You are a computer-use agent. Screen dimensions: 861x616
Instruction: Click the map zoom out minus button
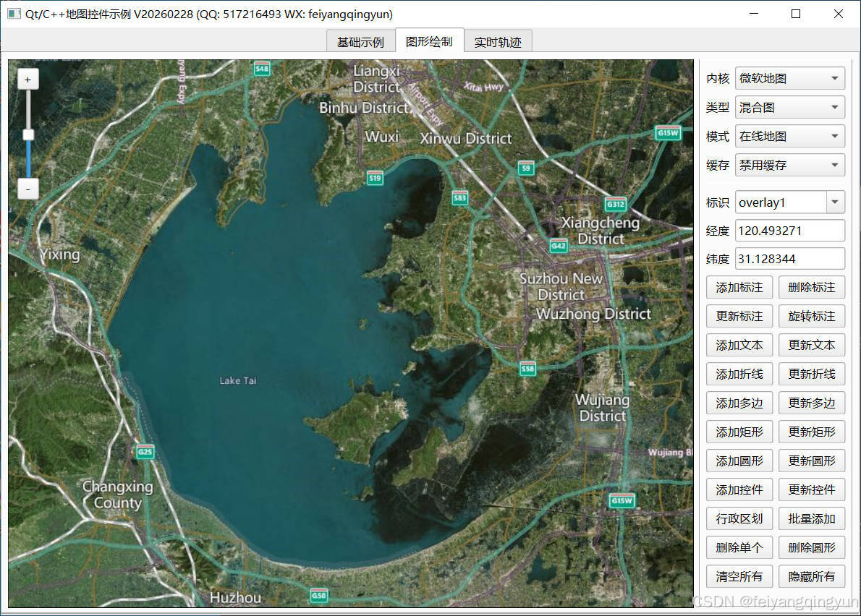(28, 189)
